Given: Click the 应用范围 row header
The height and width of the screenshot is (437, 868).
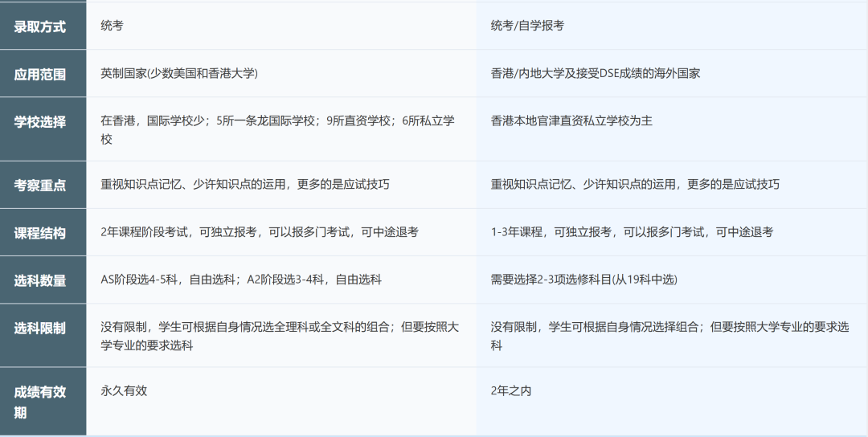Looking at the screenshot, I should 43,74.
